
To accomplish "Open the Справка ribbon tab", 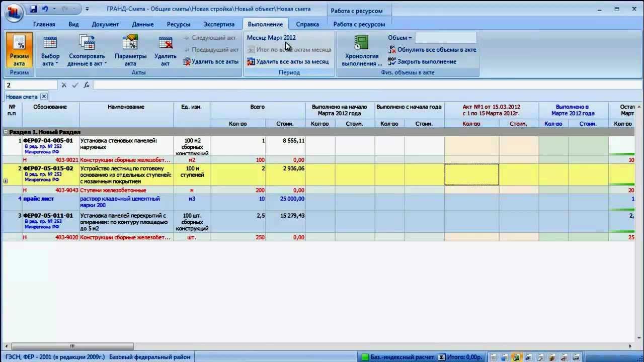I will [x=307, y=24].
